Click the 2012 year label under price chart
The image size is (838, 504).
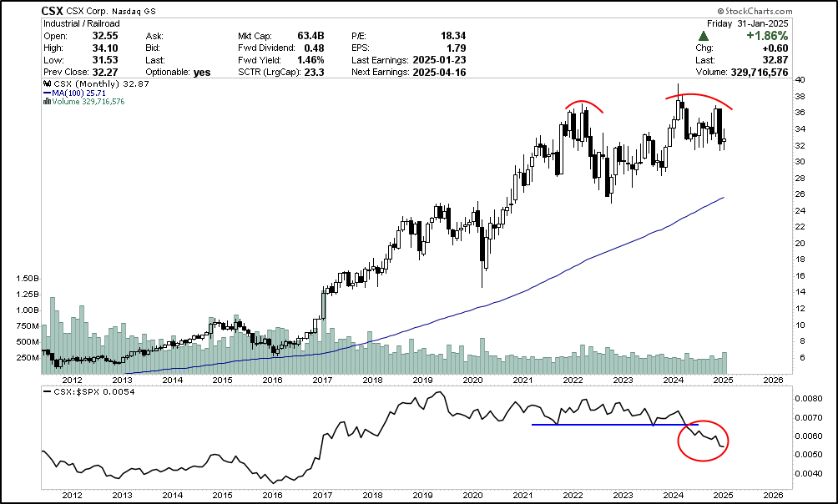pyautogui.click(x=72, y=380)
